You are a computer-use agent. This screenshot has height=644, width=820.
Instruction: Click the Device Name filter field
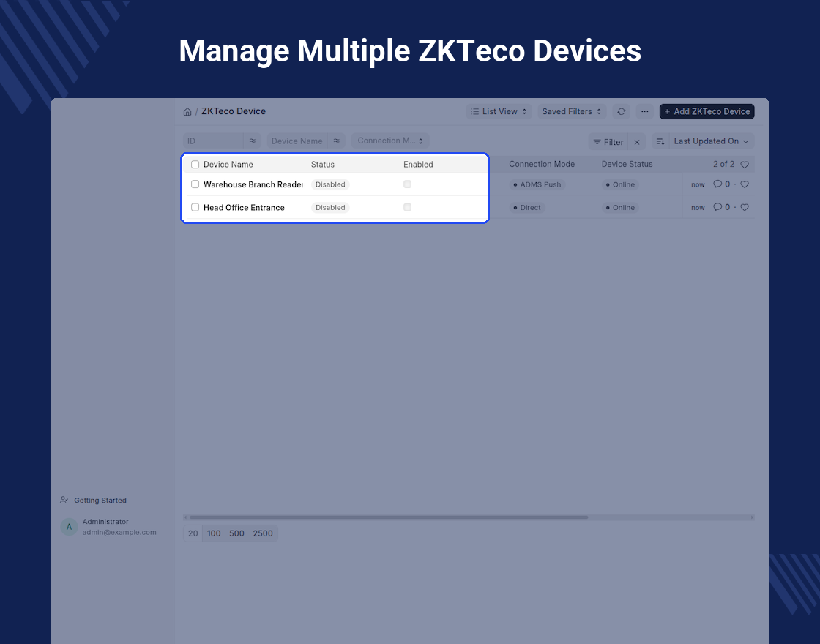point(297,141)
